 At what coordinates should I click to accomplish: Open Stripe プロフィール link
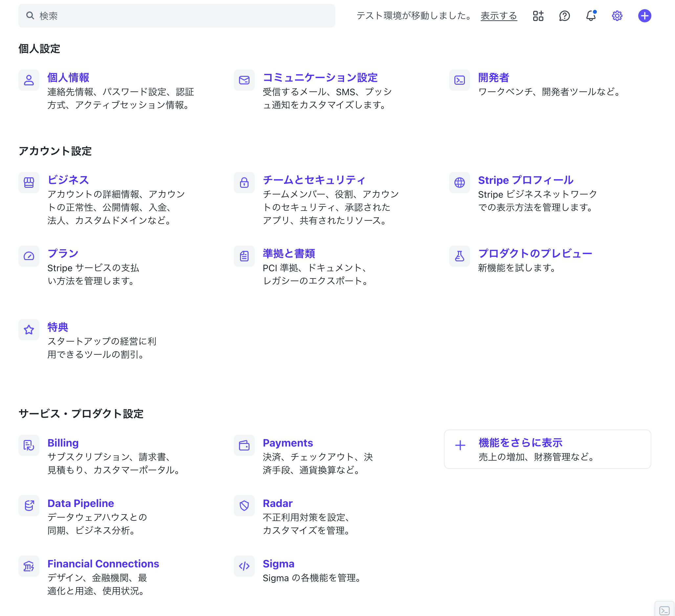(525, 180)
